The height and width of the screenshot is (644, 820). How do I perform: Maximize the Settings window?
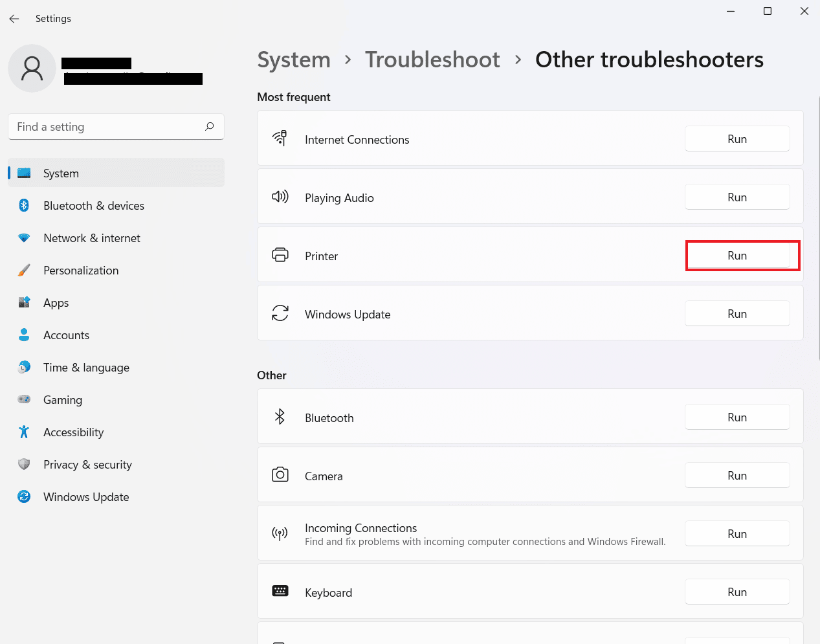768,11
